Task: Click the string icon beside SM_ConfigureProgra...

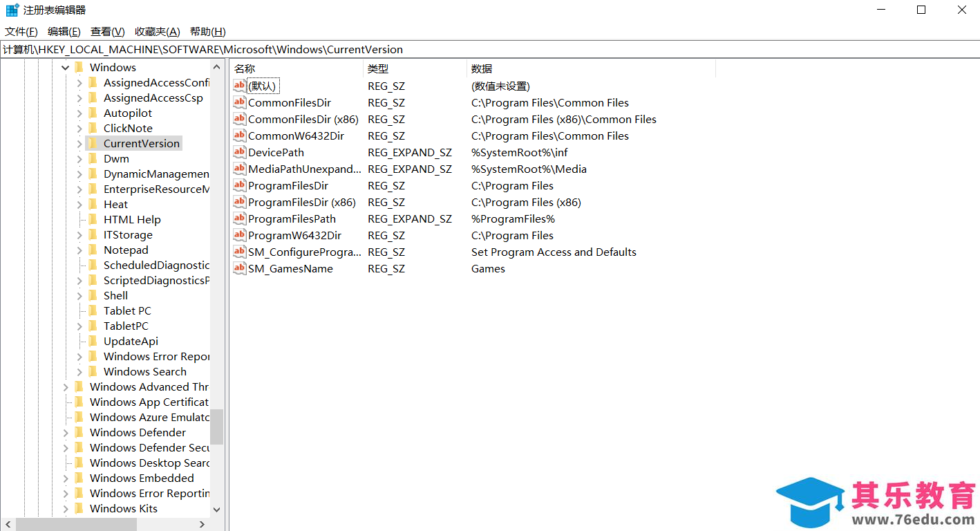Action: (x=239, y=252)
